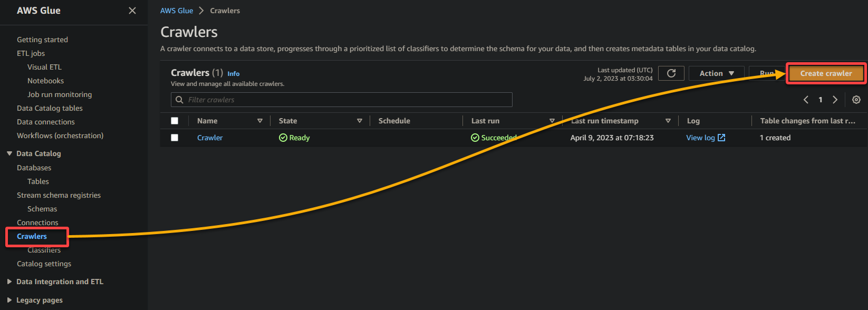Focus the Filter crawlers search field
This screenshot has height=310, width=868.
tap(342, 100)
